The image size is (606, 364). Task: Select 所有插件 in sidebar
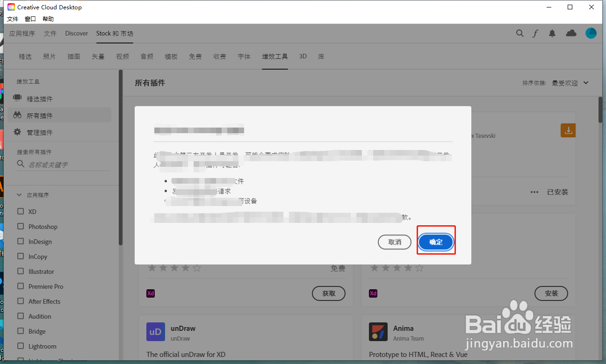click(x=59, y=115)
